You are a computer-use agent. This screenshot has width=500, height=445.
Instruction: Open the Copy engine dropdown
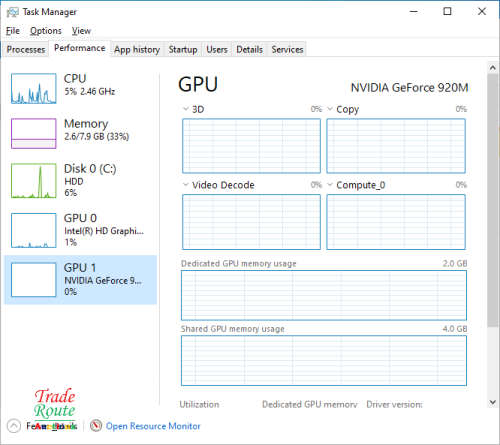[x=330, y=109]
